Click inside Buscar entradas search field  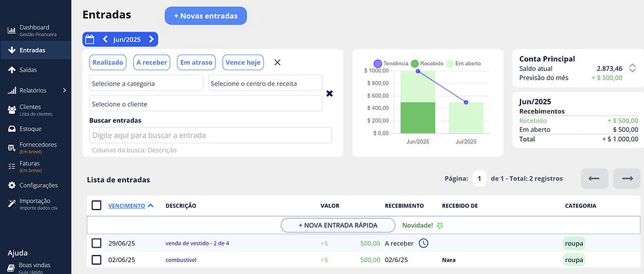(x=210, y=135)
